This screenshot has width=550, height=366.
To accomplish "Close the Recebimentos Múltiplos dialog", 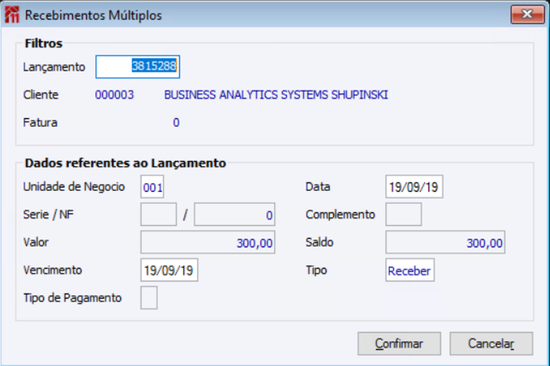I will 527,14.
